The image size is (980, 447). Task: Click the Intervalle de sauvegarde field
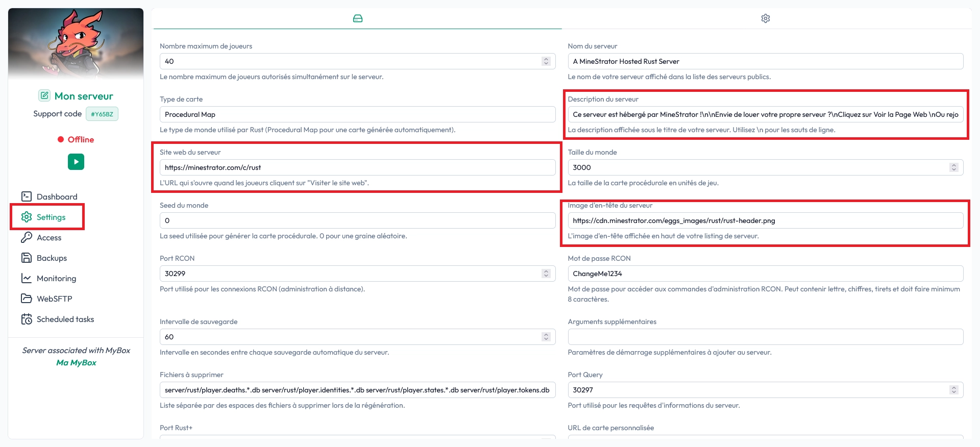click(357, 337)
